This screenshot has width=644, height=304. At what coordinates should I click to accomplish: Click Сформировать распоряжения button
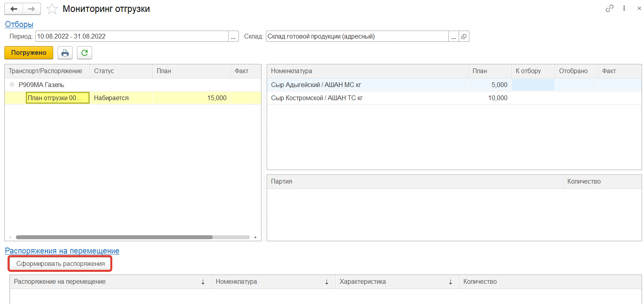[x=60, y=264]
